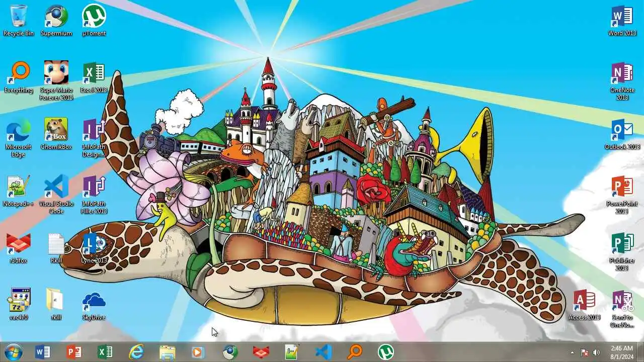Screen dimensions: 644x362
Task: Select the Recycle Bin desktop icon
Action: tap(19, 20)
